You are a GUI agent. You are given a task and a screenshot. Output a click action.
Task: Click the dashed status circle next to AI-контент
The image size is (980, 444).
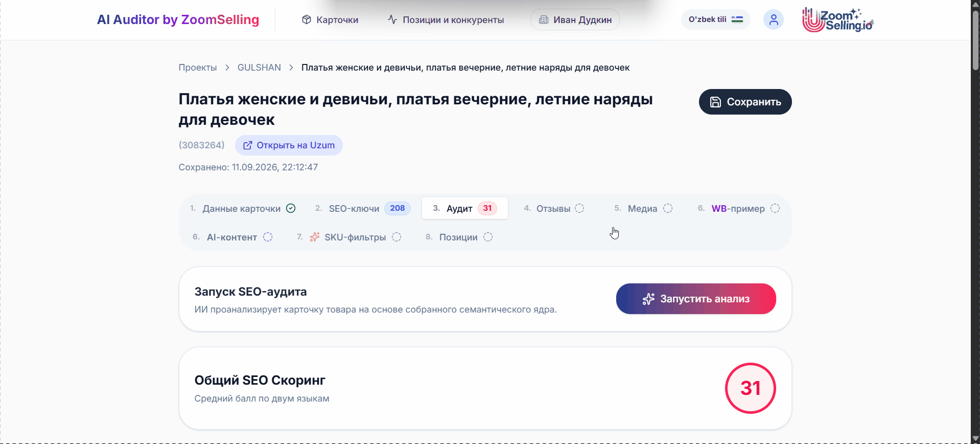(268, 237)
